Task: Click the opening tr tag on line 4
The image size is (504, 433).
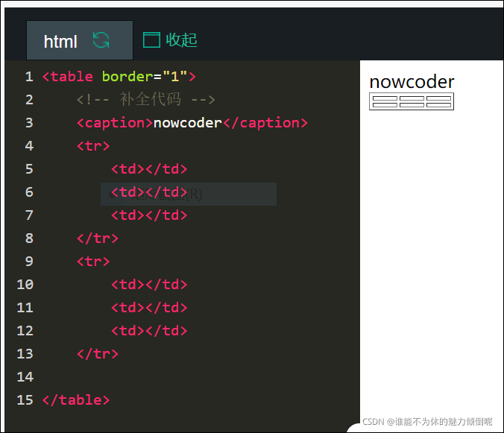Action: [x=93, y=146]
